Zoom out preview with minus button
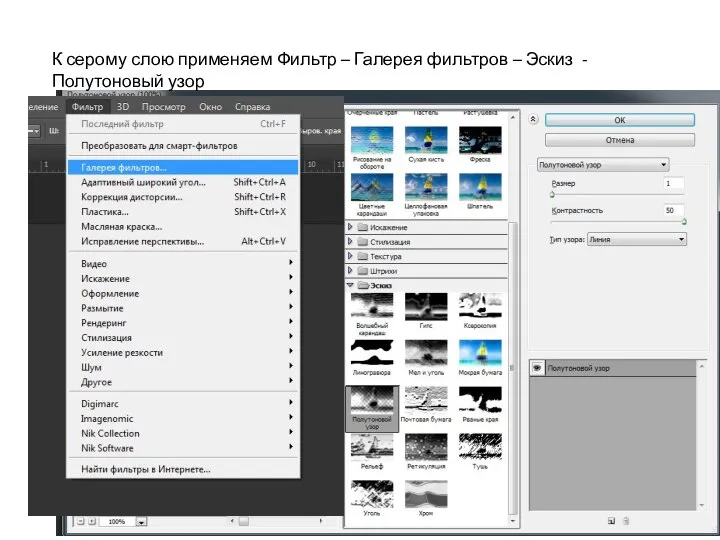 click(81, 521)
